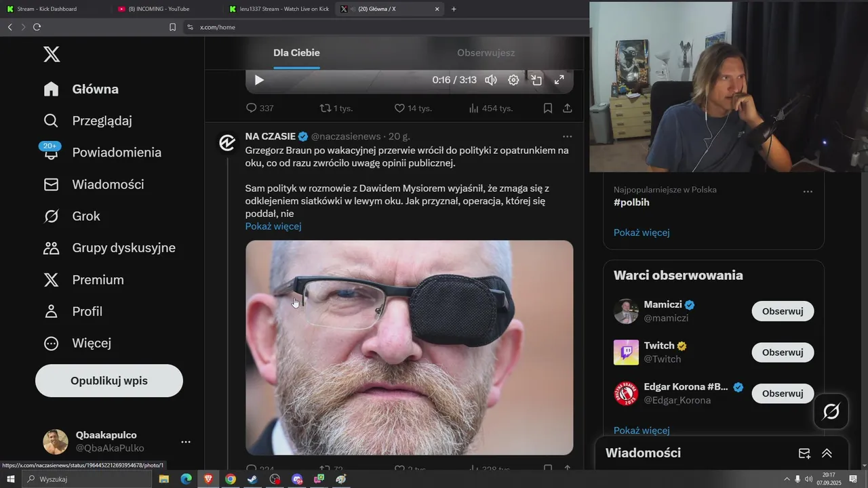The width and height of the screenshot is (868, 488).
Task: Open File Explorer from taskbar
Action: point(164,479)
